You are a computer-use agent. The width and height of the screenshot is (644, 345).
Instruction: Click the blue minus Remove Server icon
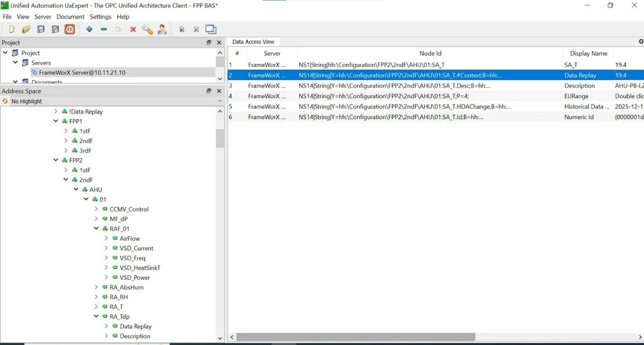104,29
